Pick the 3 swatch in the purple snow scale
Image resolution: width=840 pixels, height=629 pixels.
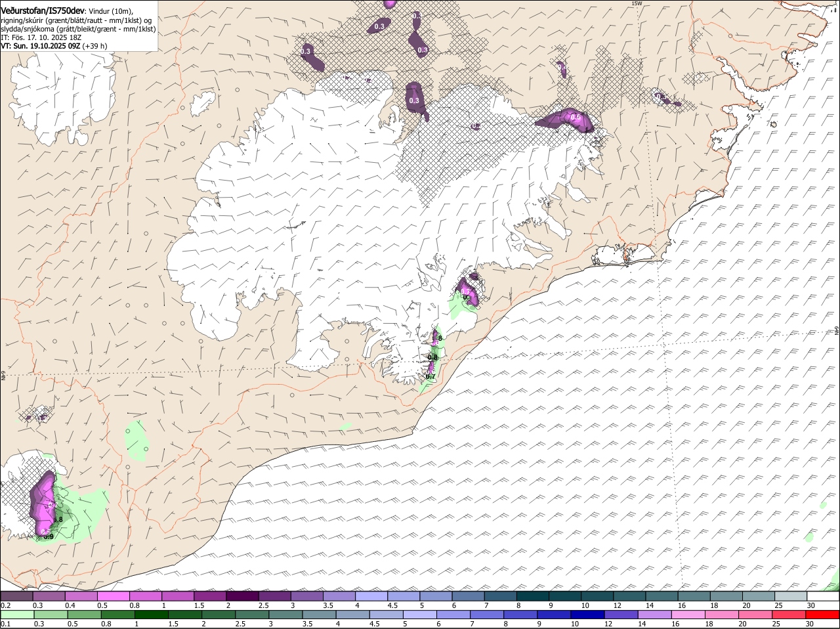(306, 596)
